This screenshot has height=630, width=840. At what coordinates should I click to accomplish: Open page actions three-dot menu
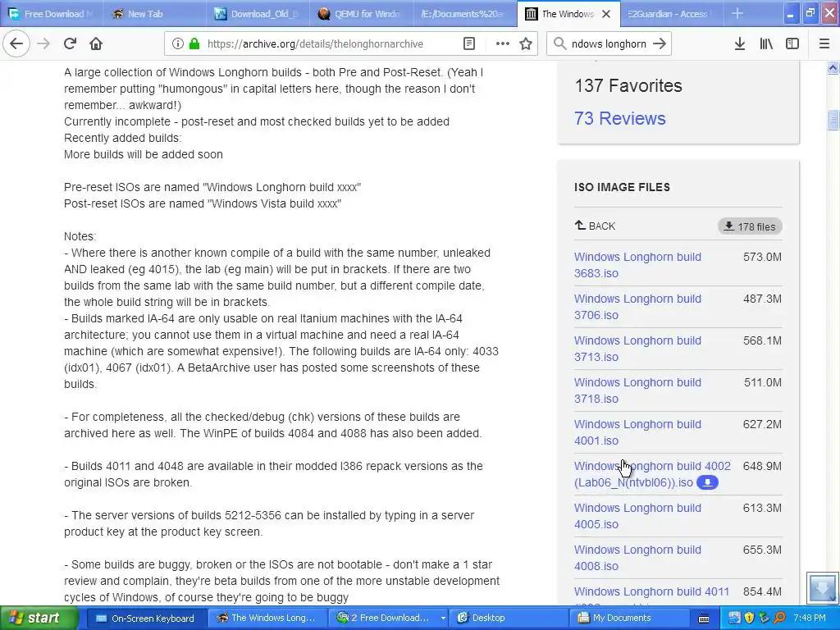pyautogui.click(x=503, y=43)
